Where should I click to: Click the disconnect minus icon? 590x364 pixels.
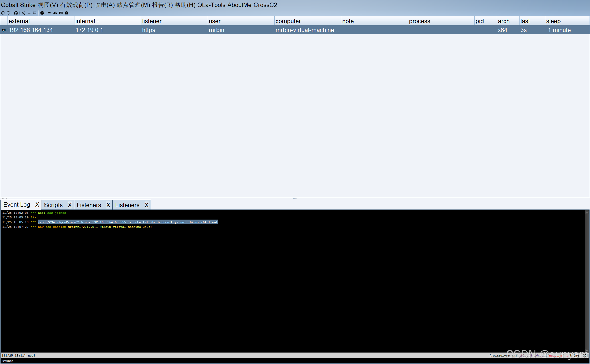(8, 13)
